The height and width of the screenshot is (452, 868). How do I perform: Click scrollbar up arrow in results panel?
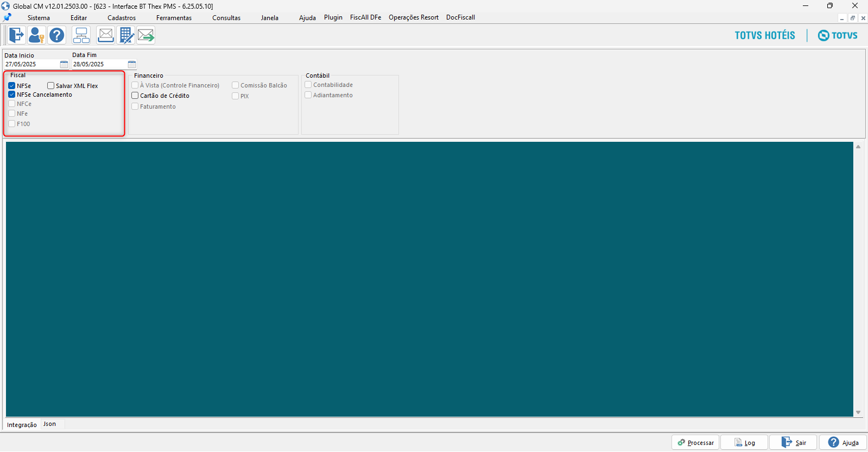858,147
